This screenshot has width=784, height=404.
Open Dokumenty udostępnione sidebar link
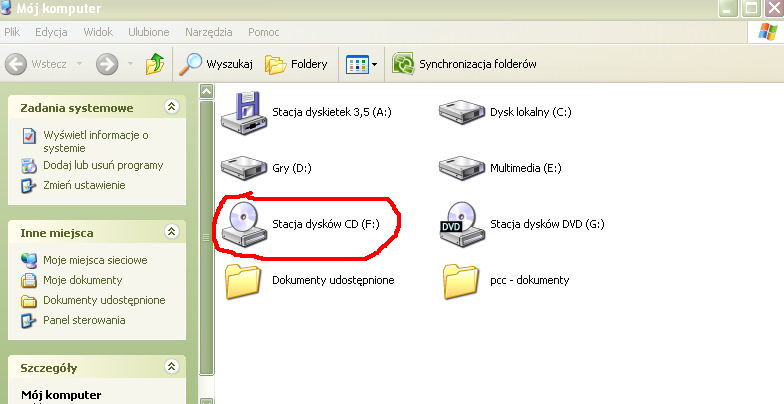click(x=104, y=300)
